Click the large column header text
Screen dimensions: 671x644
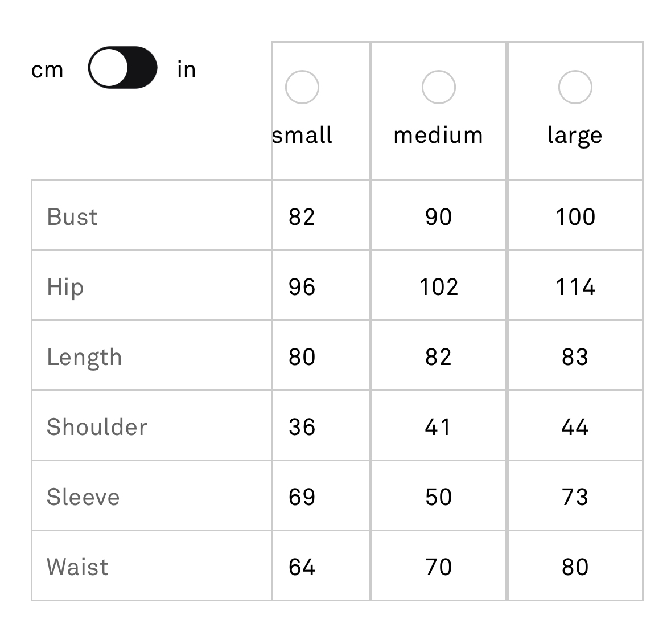click(575, 136)
